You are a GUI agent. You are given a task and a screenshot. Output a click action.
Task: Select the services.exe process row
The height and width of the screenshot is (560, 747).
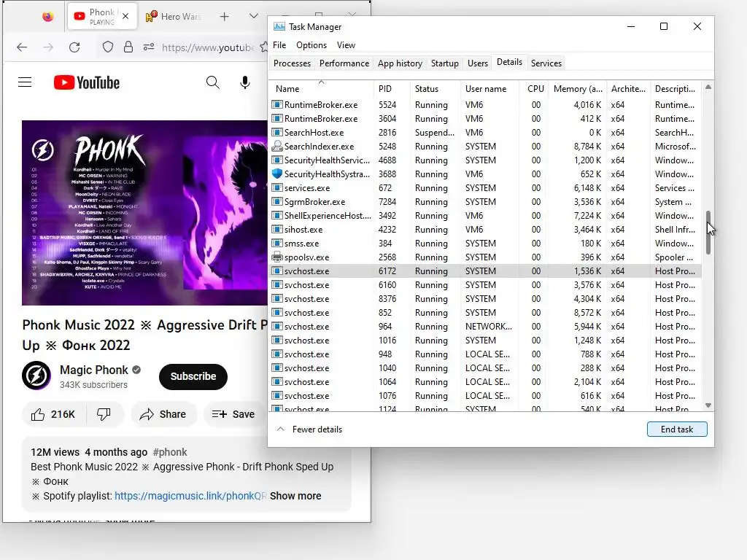coord(485,187)
